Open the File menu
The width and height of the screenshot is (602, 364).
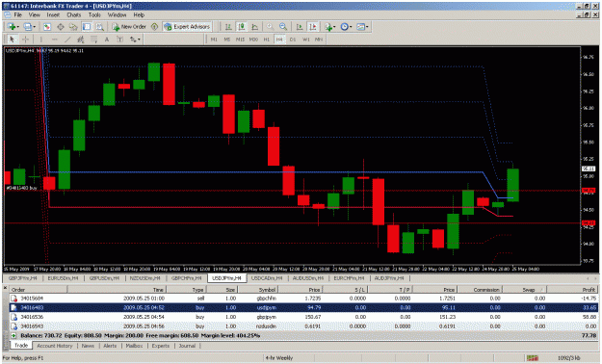17,15
